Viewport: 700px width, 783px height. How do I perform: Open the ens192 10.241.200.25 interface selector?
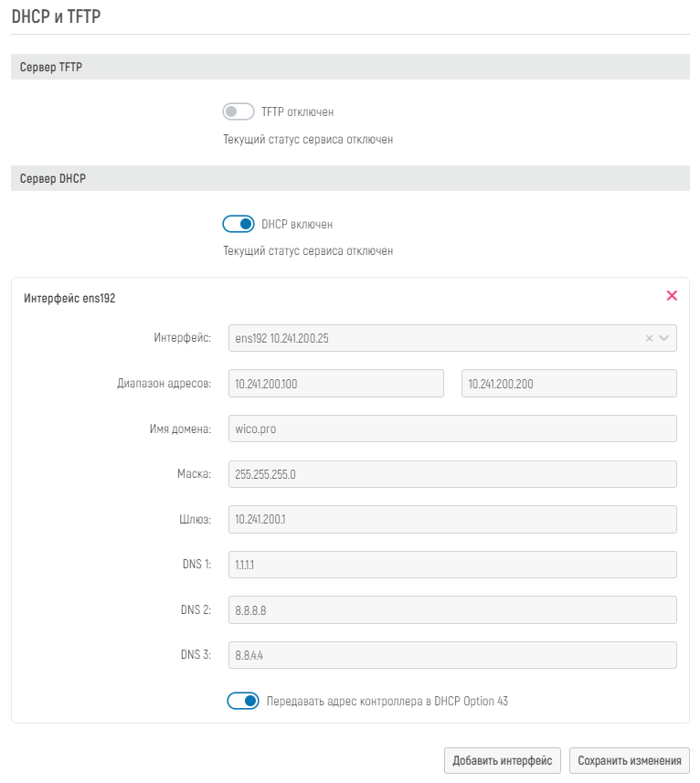pyautogui.click(x=430, y=338)
